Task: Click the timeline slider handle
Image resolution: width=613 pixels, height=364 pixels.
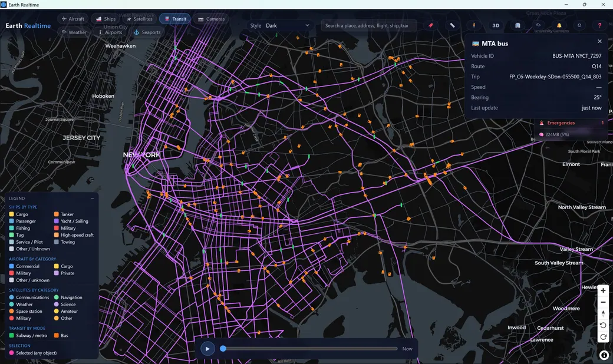Action: pyautogui.click(x=223, y=348)
